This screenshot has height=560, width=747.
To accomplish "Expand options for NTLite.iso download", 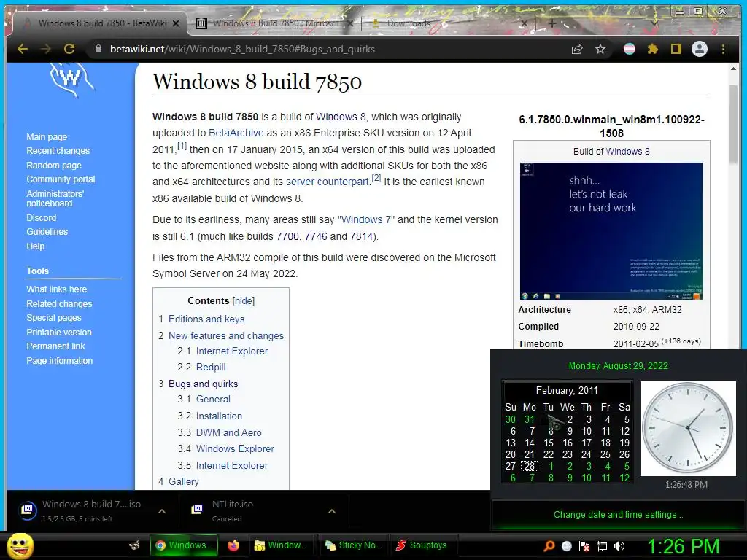I will [332, 511].
